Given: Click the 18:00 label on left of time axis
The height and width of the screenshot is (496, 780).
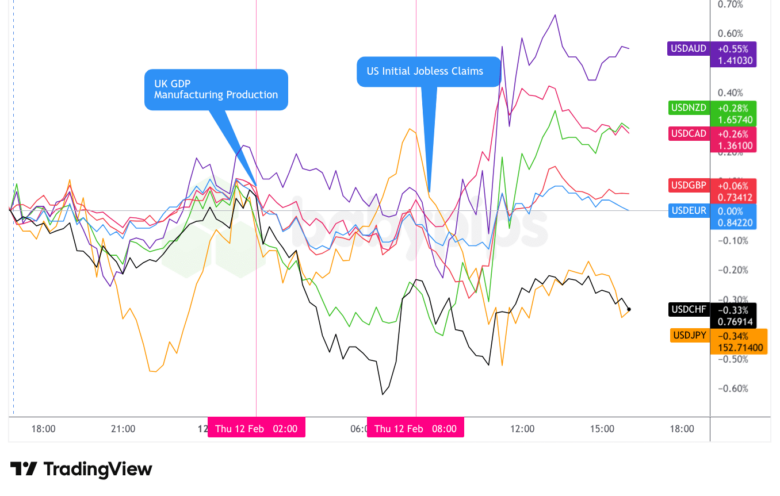Looking at the screenshot, I should click(43, 429).
